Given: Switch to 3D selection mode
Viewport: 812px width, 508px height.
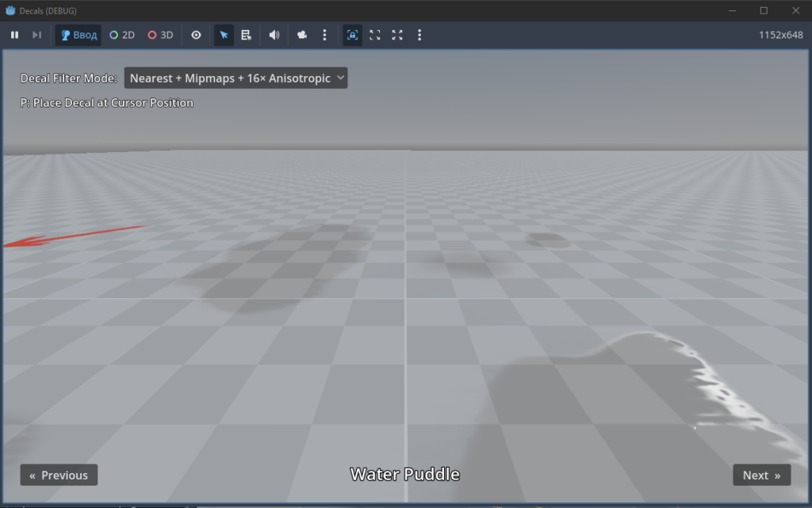Looking at the screenshot, I should [160, 35].
